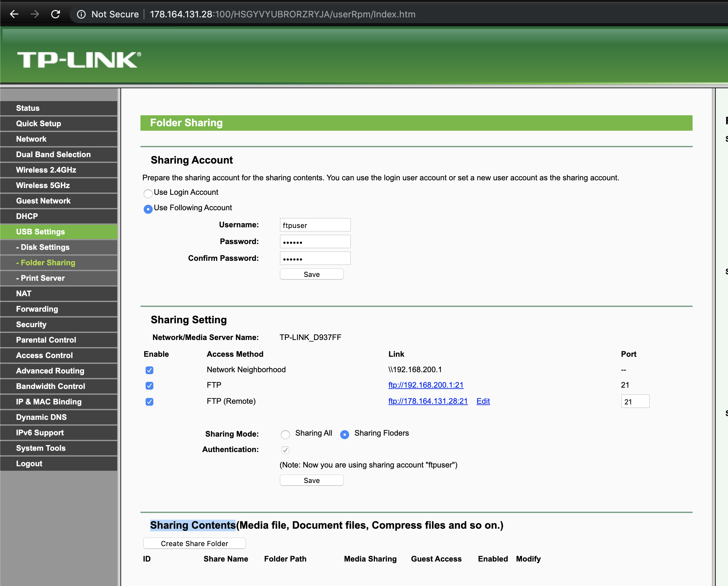Image resolution: width=728 pixels, height=586 pixels.
Task: Toggle the Network Neighborhood enable checkbox
Action: 149,370
